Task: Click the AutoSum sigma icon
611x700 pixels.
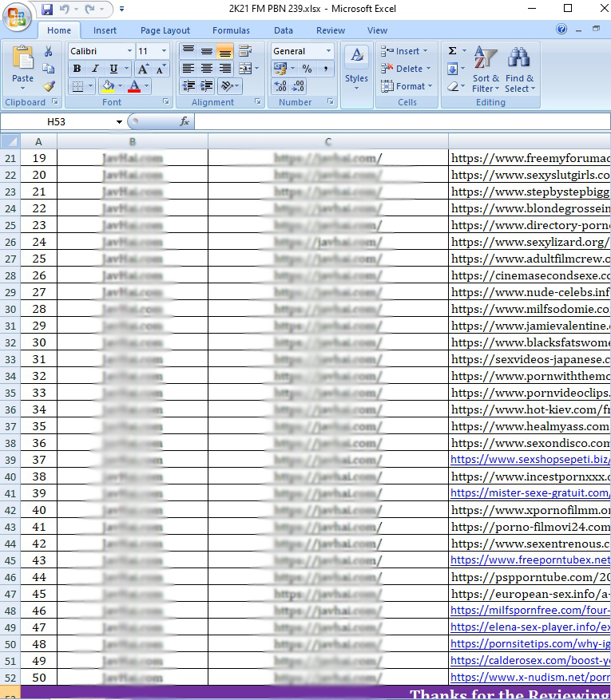Action: pyautogui.click(x=452, y=51)
